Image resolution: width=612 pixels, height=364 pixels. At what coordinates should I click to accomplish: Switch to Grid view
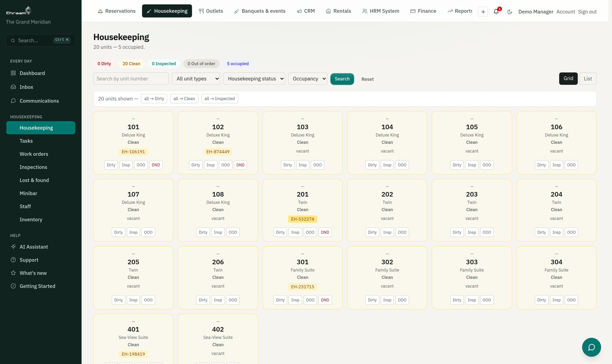tap(568, 78)
